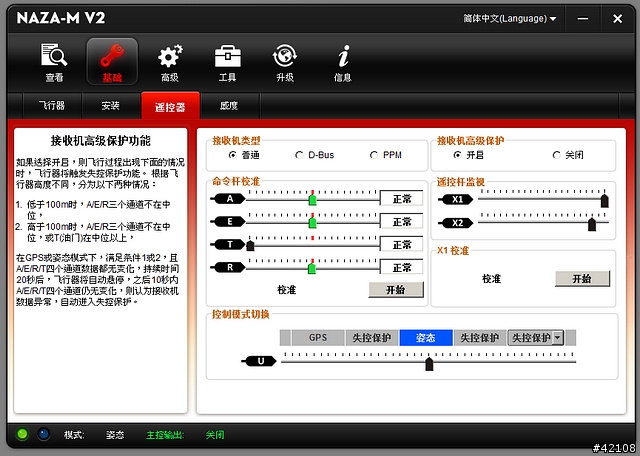The image size is (640, 456).
Task: Click the A channel 正常 status field
Action: (402, 199)
